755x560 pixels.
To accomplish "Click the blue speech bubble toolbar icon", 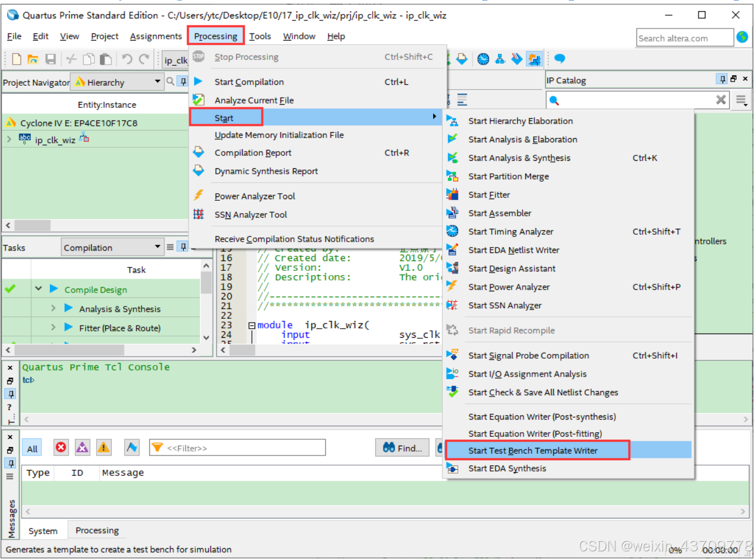I will (x=560, y=58).
